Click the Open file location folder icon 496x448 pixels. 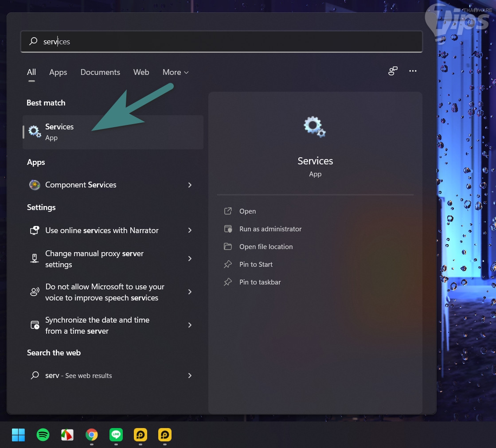228,246
